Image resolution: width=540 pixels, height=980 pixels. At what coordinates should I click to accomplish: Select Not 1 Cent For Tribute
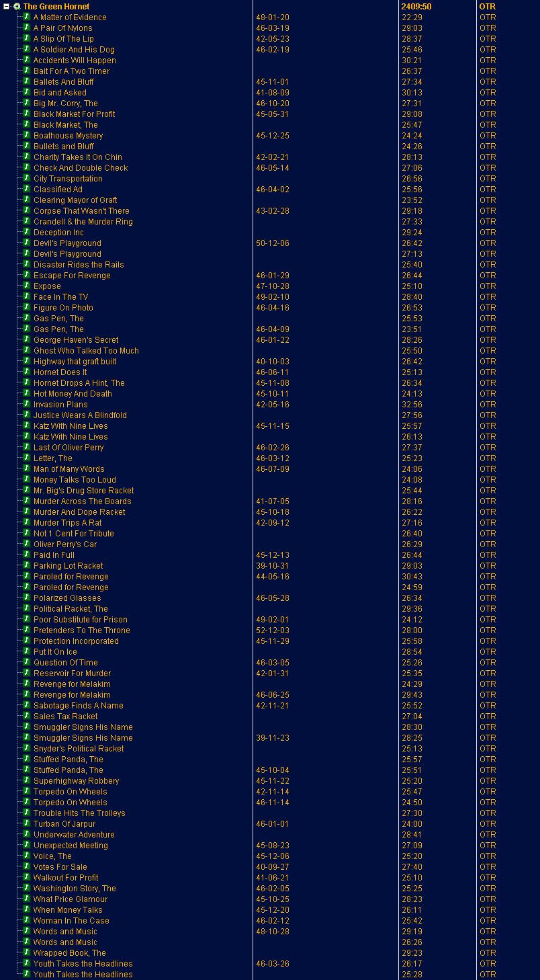coord(74,534)
